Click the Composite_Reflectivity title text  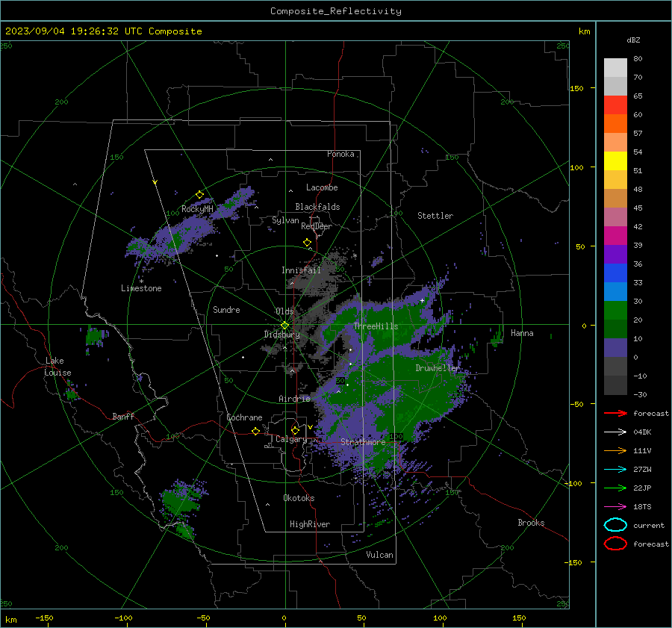point(335,11)
